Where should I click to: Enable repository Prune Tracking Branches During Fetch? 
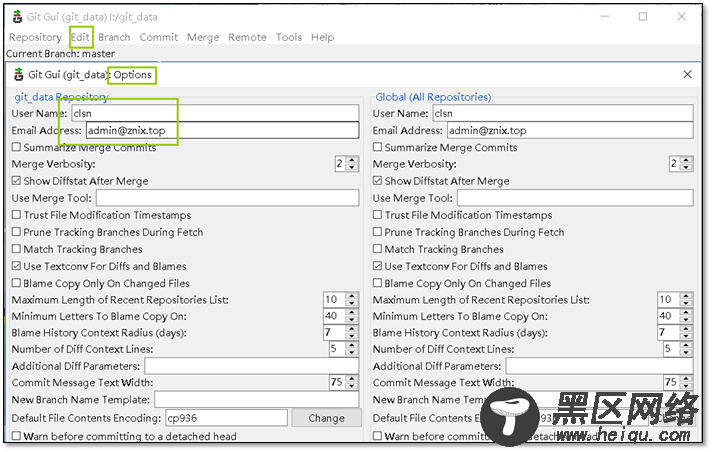(16, 232)
